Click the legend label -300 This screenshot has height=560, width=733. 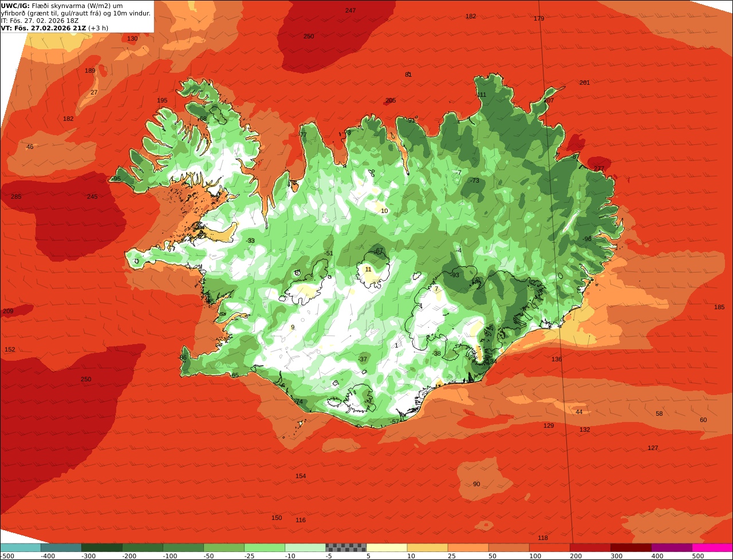coord(88,555)
